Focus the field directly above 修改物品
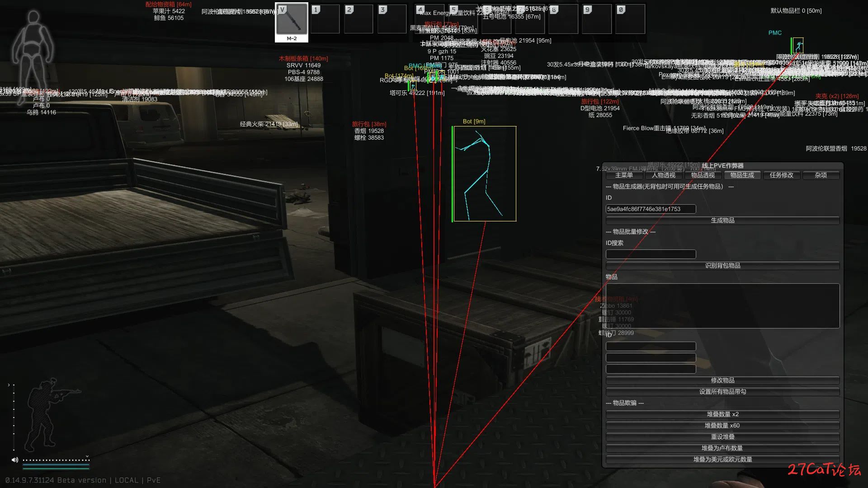 pyautogui.click(x=651, y=369)
